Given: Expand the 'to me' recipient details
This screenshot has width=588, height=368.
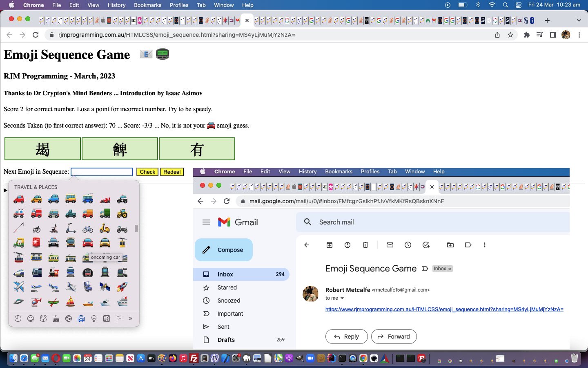Looking at the screenshot, I should coord(342,298).
